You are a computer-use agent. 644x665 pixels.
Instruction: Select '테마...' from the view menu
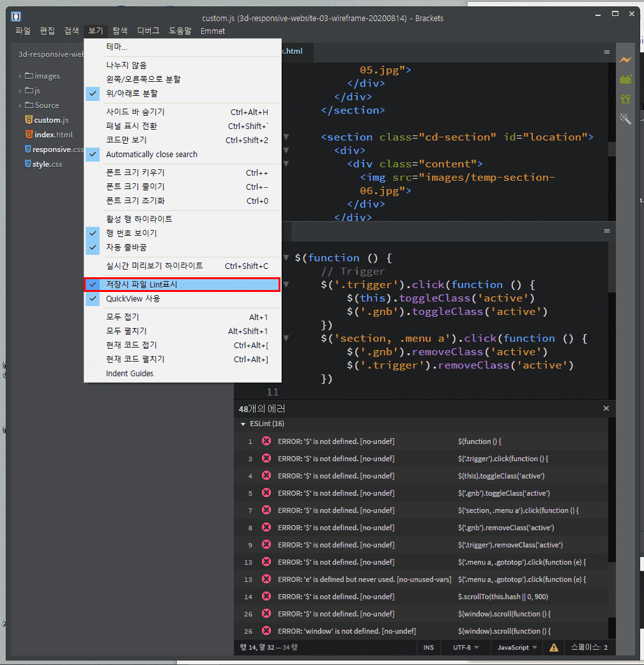116,47
